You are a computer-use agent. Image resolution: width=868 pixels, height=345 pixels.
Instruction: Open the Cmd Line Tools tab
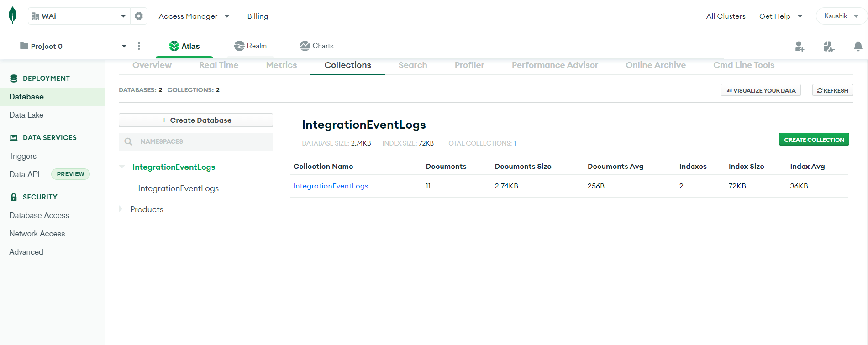(744, 65)
